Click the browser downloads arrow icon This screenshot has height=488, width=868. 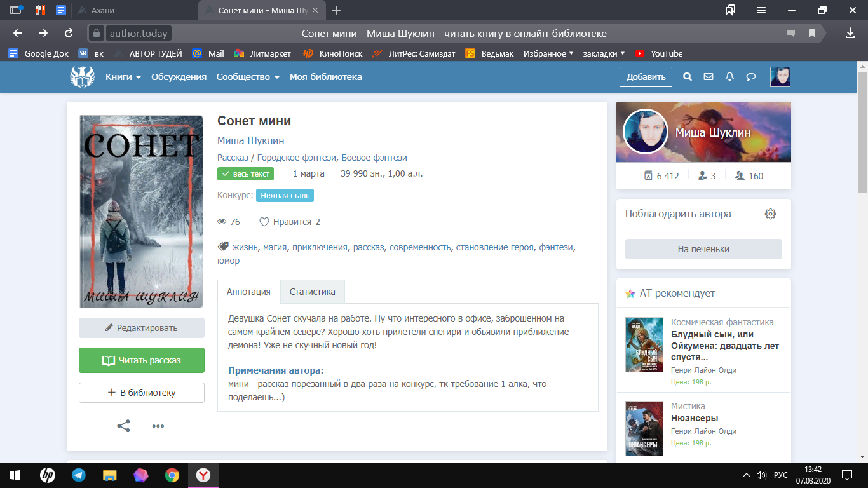[850, 33]
